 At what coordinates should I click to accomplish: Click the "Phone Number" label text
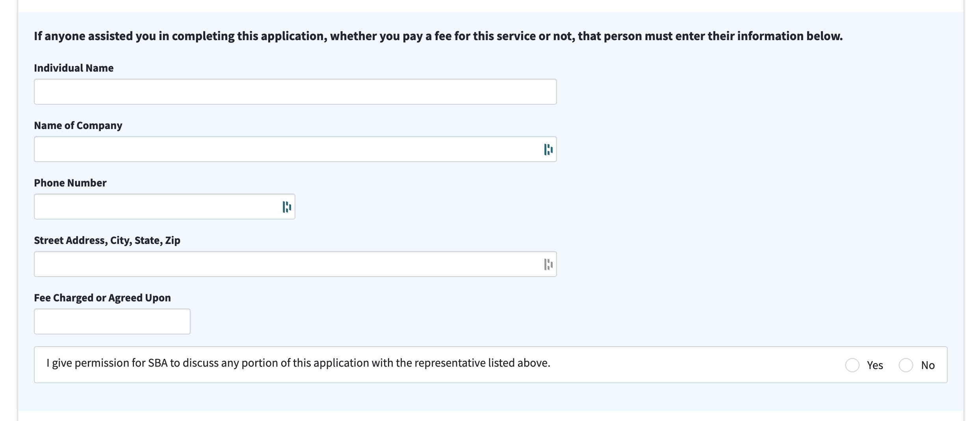[70, 183]
